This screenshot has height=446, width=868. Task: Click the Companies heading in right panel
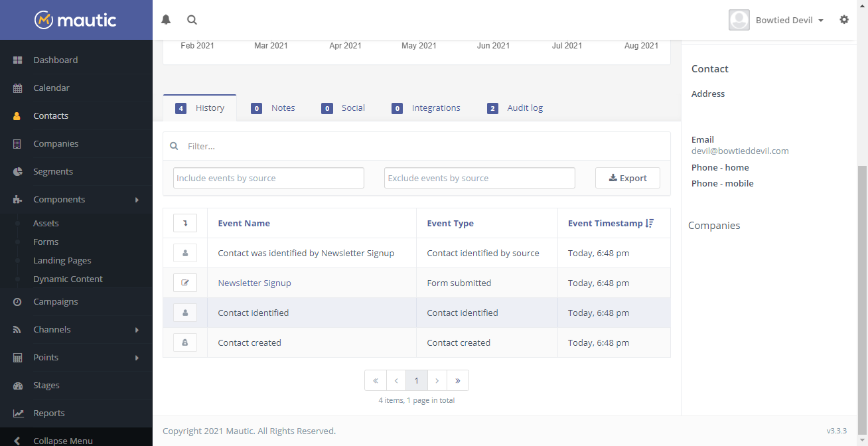coord(714,226)
